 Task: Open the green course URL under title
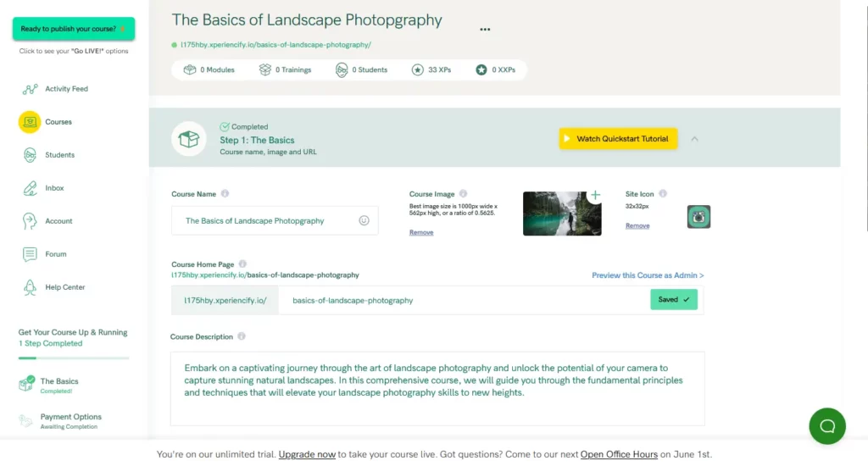[275, 45]
